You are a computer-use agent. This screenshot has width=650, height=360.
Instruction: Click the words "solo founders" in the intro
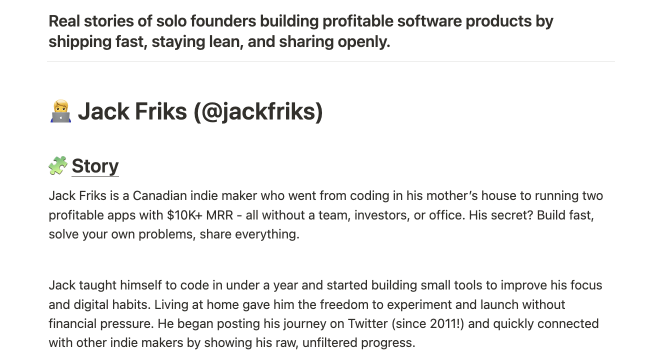tap(206, 21)
